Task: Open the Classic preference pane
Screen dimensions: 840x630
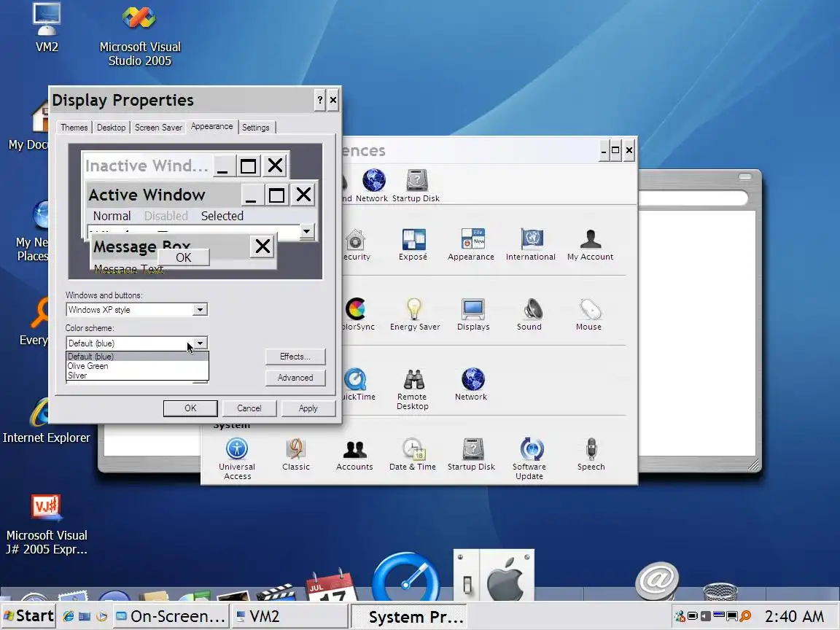Action: click(x=296, y=454)
